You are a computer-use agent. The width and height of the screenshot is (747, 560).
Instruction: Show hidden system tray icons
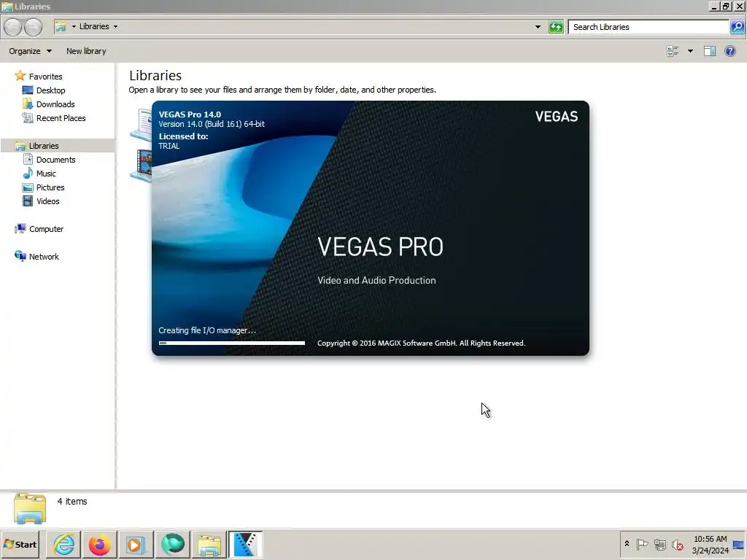(627, 544)
